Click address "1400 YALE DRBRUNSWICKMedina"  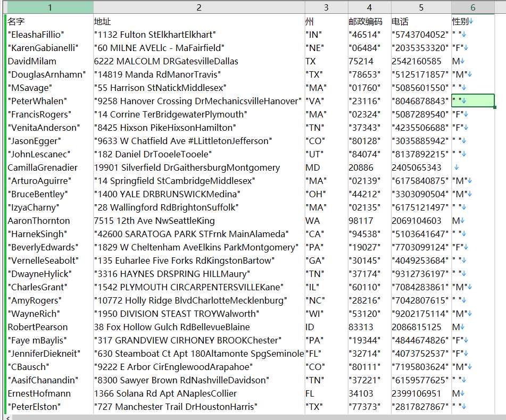[199, 195]
